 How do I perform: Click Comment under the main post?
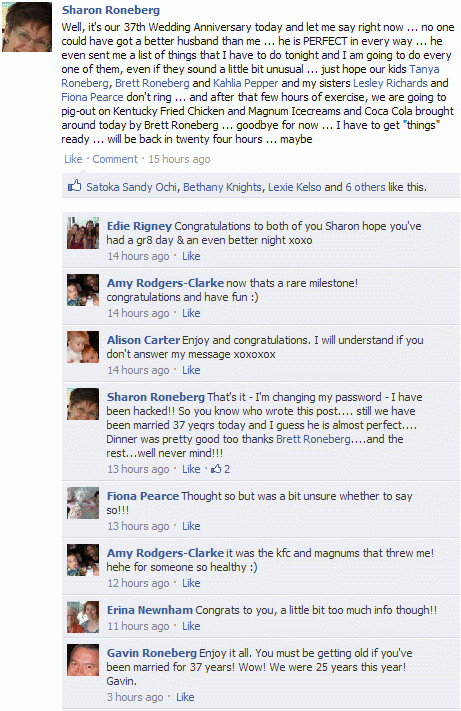tap(115, 159)
